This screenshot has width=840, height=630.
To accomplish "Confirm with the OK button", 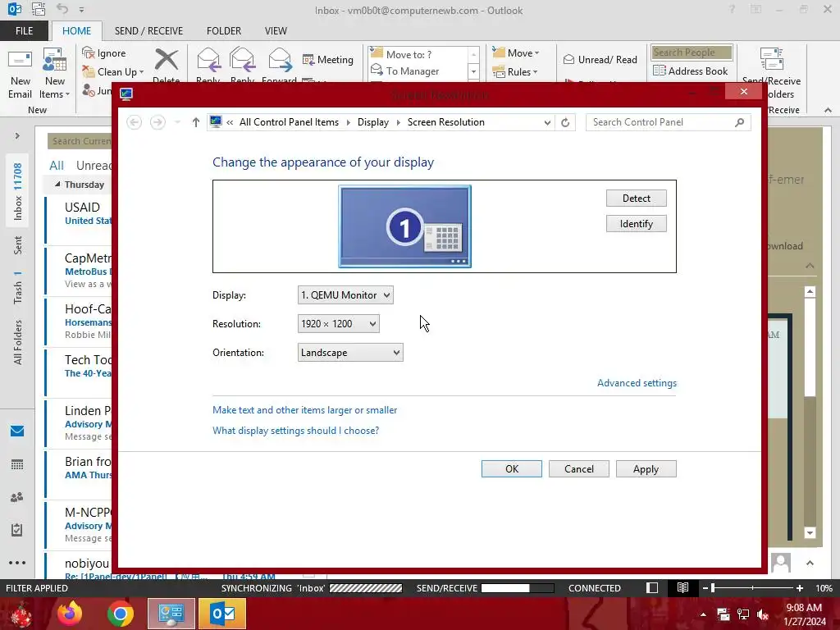I will pyautogui.click(x=512, y=468).
